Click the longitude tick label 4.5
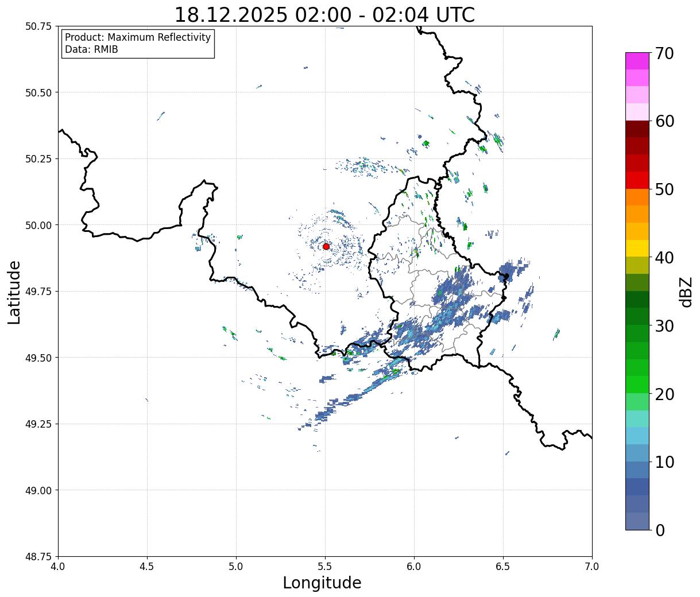Image resolution: width=700 pixels, height=597 pixels. [147, 566]
